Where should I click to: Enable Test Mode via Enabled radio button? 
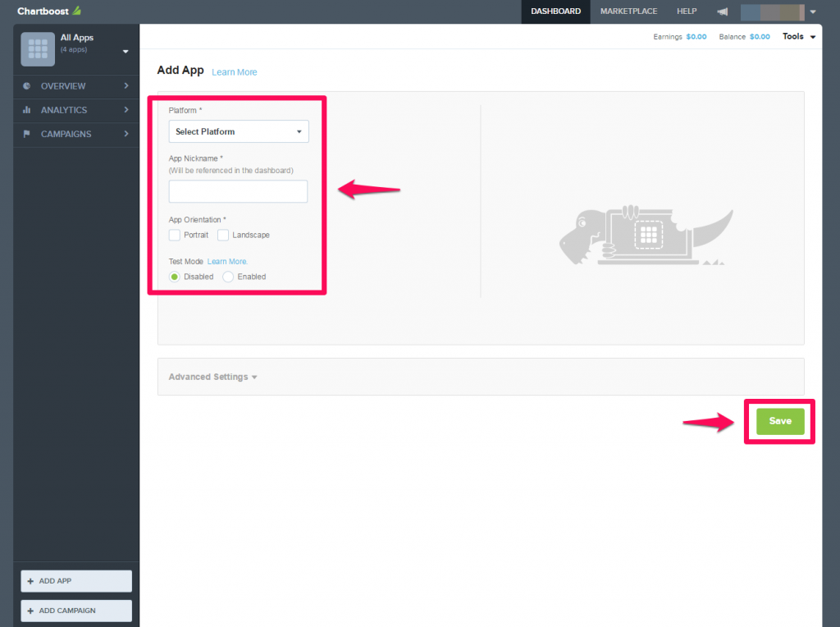point(227,277)
